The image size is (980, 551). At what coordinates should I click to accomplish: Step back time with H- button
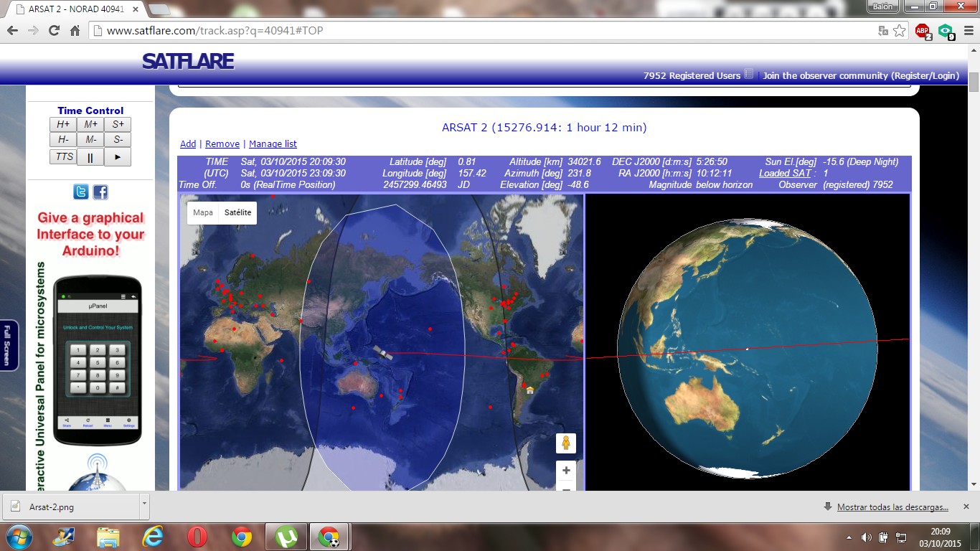pyautogui.click(x=63, y=139)
